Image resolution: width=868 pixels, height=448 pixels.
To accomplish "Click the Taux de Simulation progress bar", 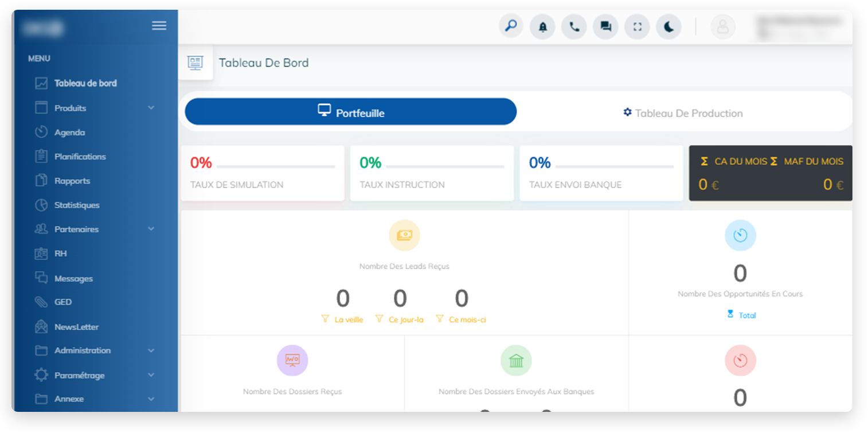I will point(276,167).
